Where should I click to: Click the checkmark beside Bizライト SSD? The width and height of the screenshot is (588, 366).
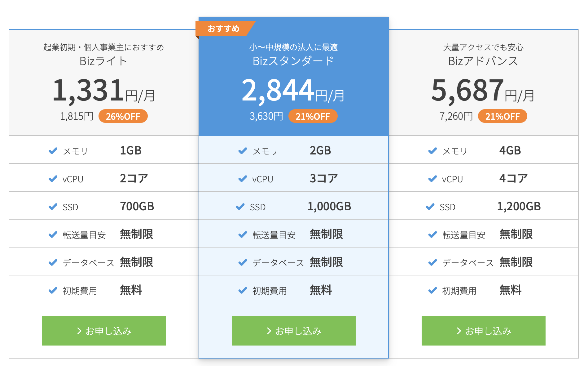tap(53, 207)
